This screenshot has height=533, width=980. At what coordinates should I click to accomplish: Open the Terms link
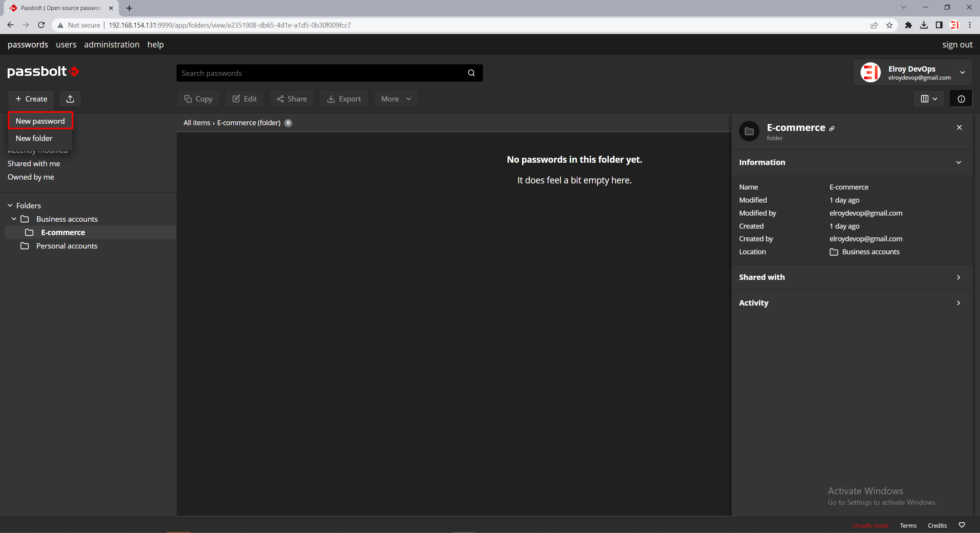(x=908, y=525)
